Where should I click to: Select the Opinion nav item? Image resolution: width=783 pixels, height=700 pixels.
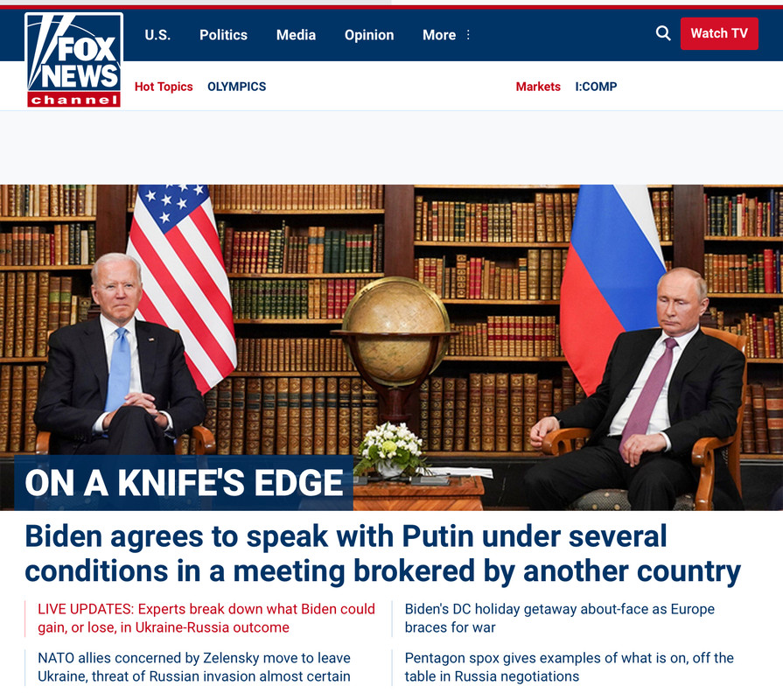[369, 35]
